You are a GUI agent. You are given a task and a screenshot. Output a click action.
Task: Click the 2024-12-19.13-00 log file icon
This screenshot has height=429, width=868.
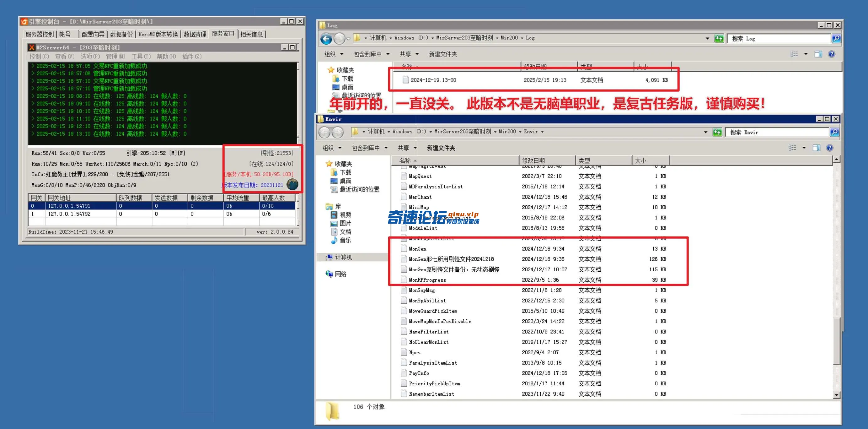[x=406, y=80]
